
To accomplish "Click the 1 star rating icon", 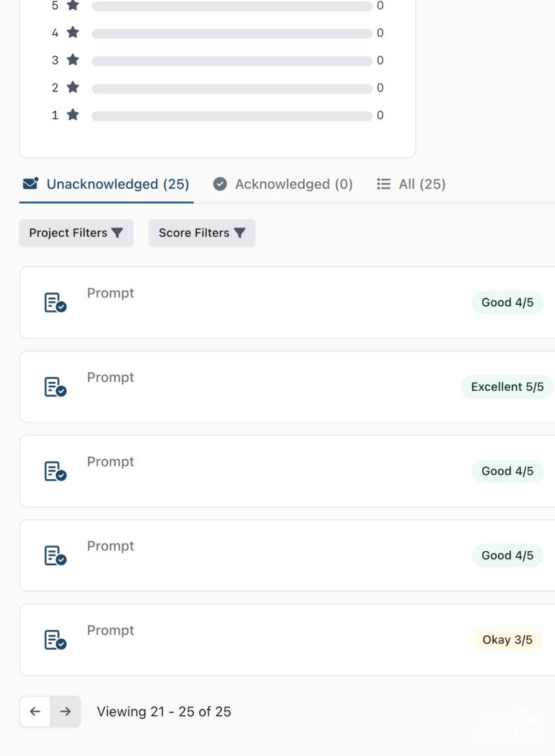I will coord(73,115).
